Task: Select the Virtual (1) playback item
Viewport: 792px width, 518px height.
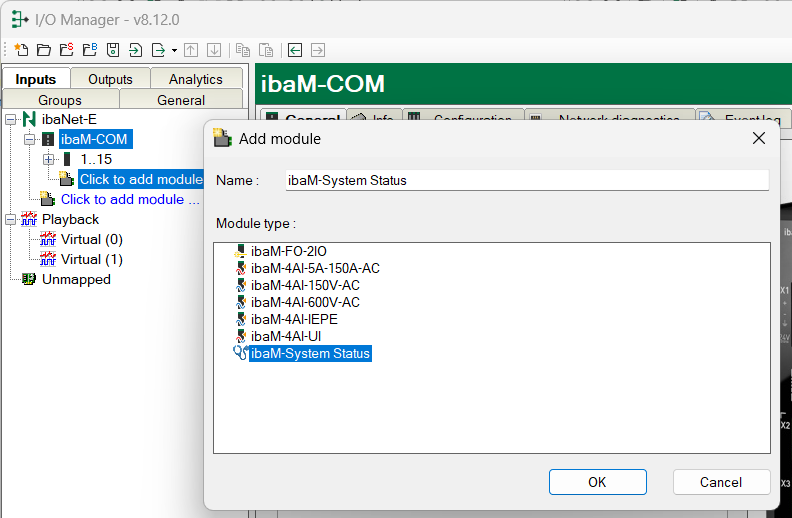Action: pos(91,260)
